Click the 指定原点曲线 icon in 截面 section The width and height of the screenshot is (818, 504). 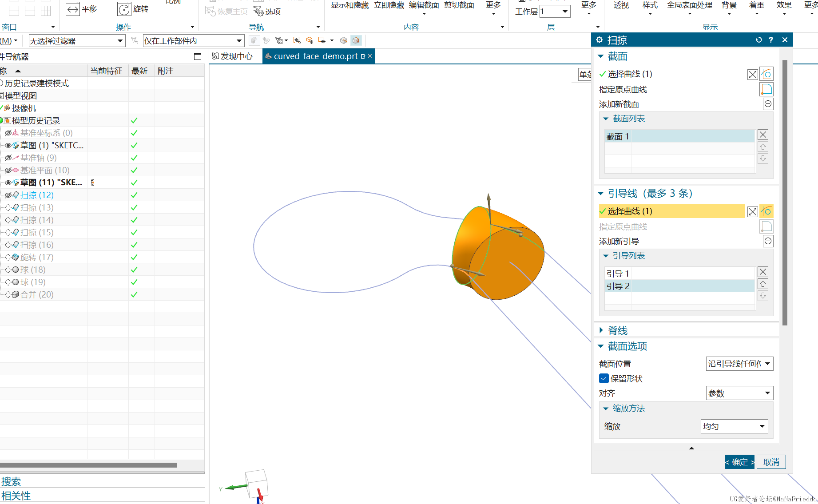click(766, 89)
